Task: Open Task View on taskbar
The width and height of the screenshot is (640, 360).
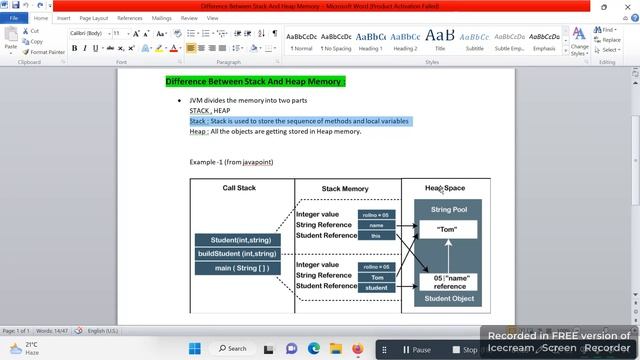Action: [x=268, y=349]
